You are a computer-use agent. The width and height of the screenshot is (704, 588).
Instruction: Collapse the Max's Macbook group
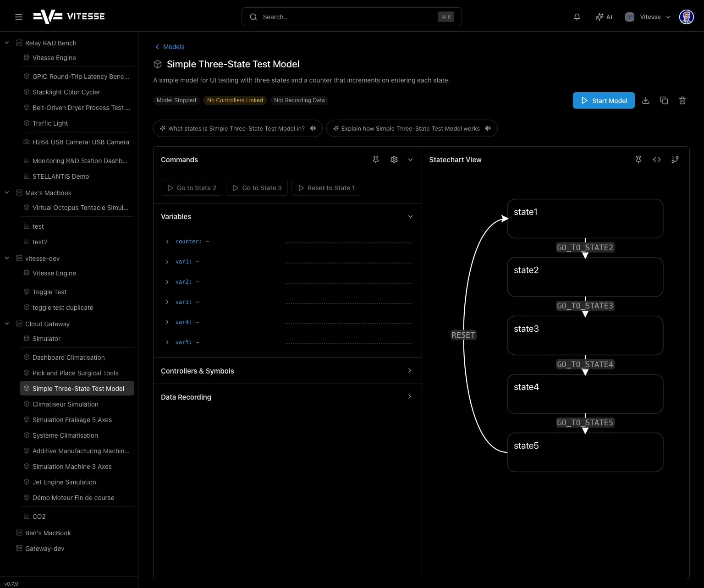click(7, 192)
